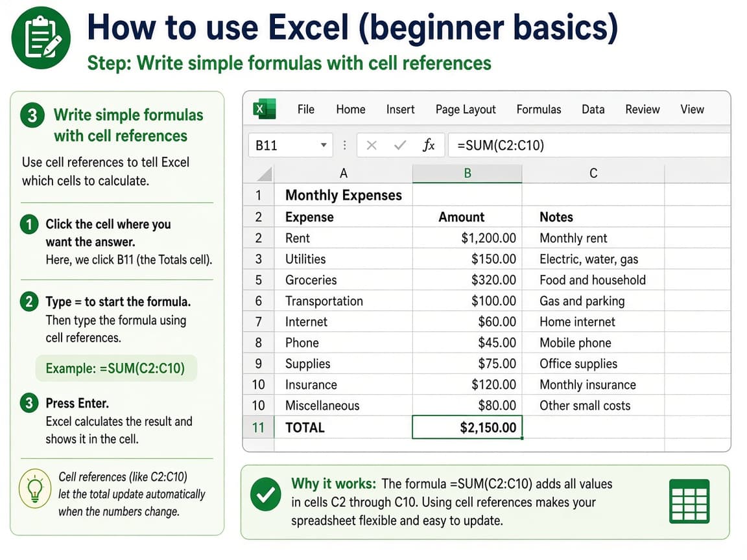Select the Office supplies note
Screen dimensions: 747x560
[x=593, y=364]
